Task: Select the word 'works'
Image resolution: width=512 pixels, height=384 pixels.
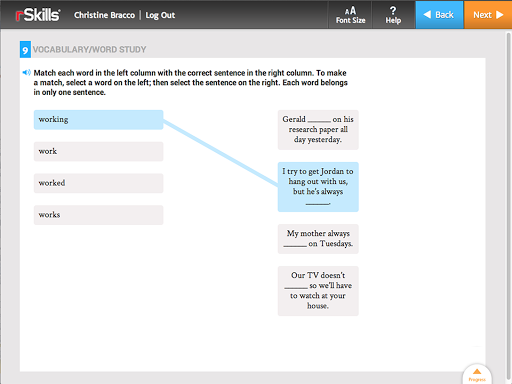Action: [x=98, y=215]
